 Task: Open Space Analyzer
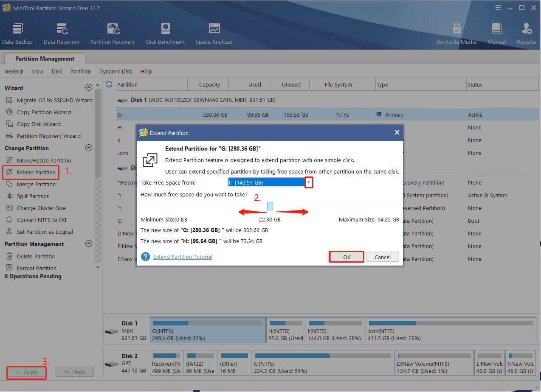[x=214, y=34]
